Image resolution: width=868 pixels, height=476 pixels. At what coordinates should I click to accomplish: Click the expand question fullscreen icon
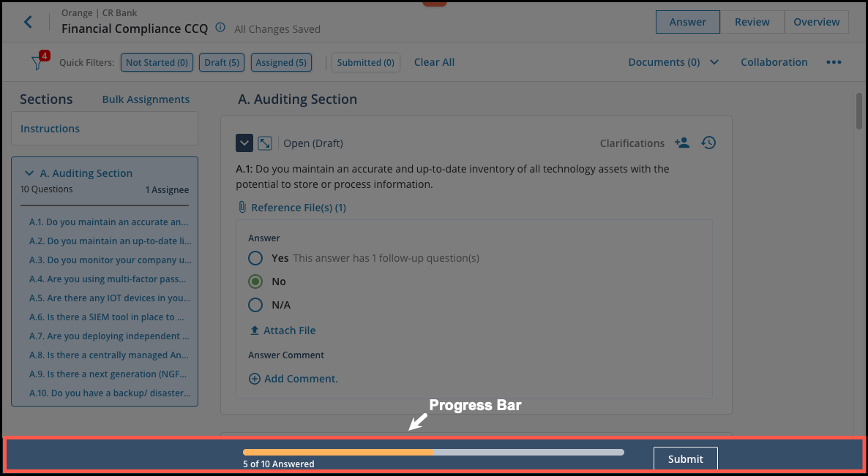pyautogui.click(x=265, y=143)
